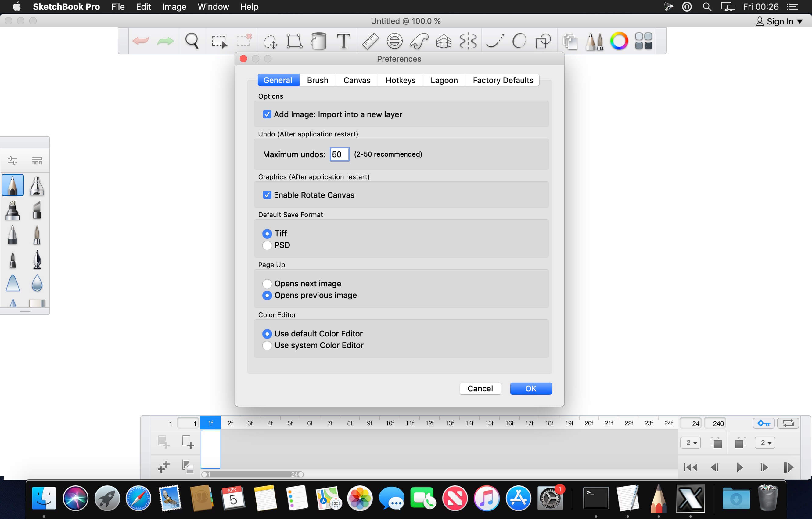Click the color swatches panel icon

pyautogui.click(x=644, y=40)
